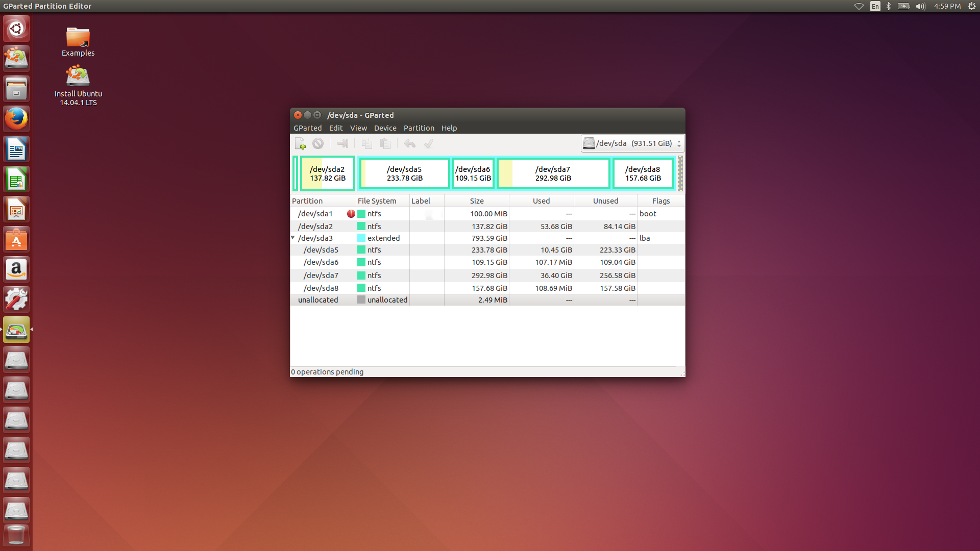This screenshot has width=980, height=551.
Task: Select the /dev/sda8 block in the disk map
Action: (643, 173)
